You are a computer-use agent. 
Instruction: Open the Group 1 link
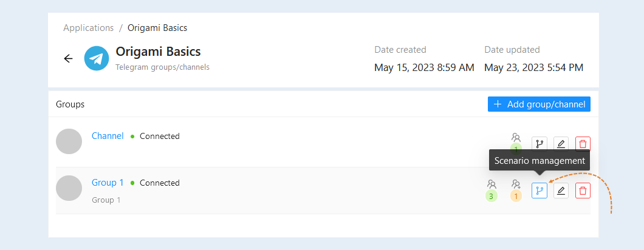click(x=108, y=183)
